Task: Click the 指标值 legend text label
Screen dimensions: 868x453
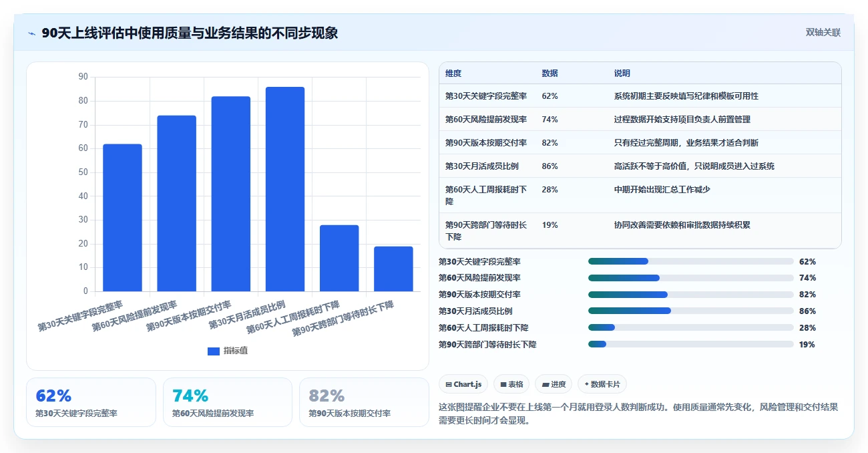Action: point(236,351)
